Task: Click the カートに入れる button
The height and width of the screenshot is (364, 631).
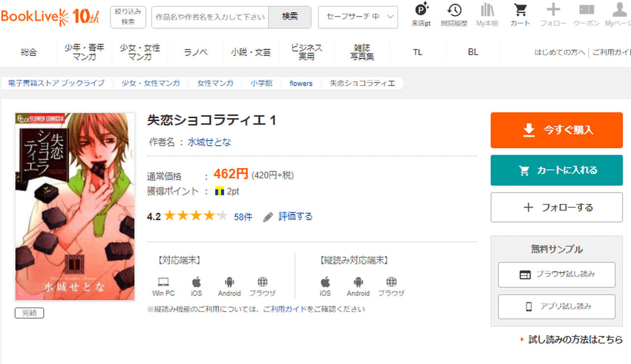Action: [x=557, y=170]
